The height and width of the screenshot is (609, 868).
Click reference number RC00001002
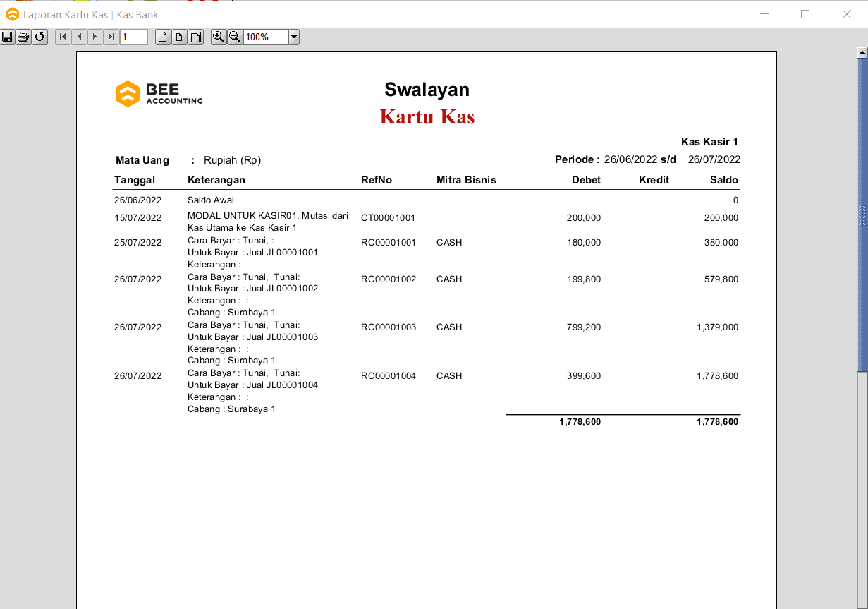pos(389,279)
